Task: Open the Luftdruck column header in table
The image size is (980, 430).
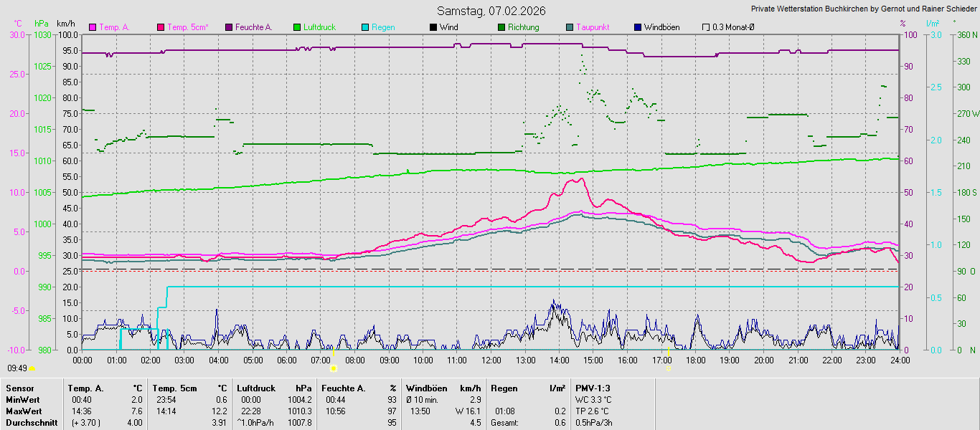Action: (x=255, y=388)
